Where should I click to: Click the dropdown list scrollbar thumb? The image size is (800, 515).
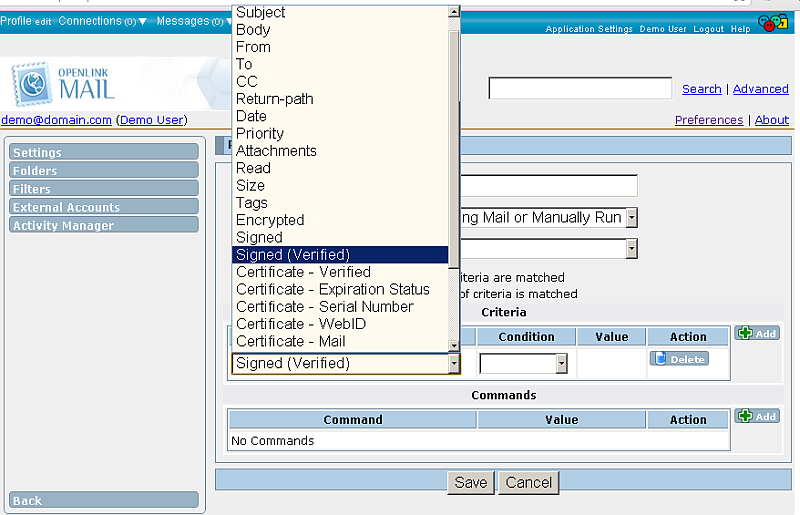point(454,148)
